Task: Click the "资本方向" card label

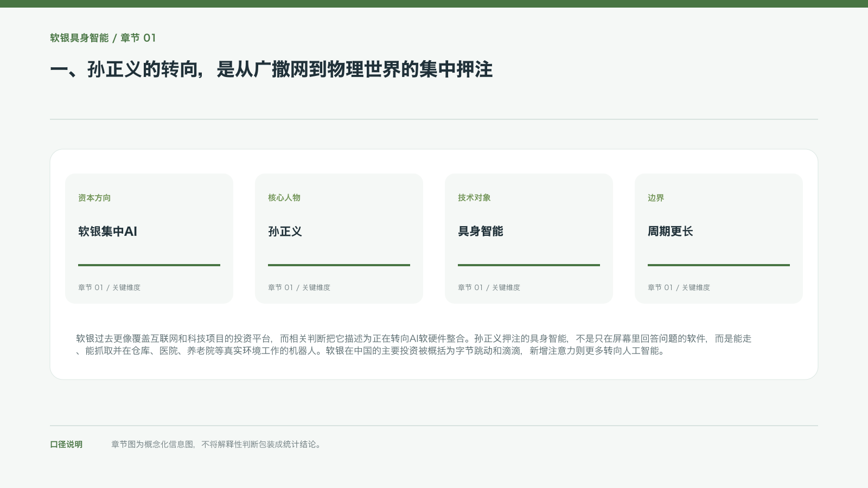Action: (x=94, y=198)
